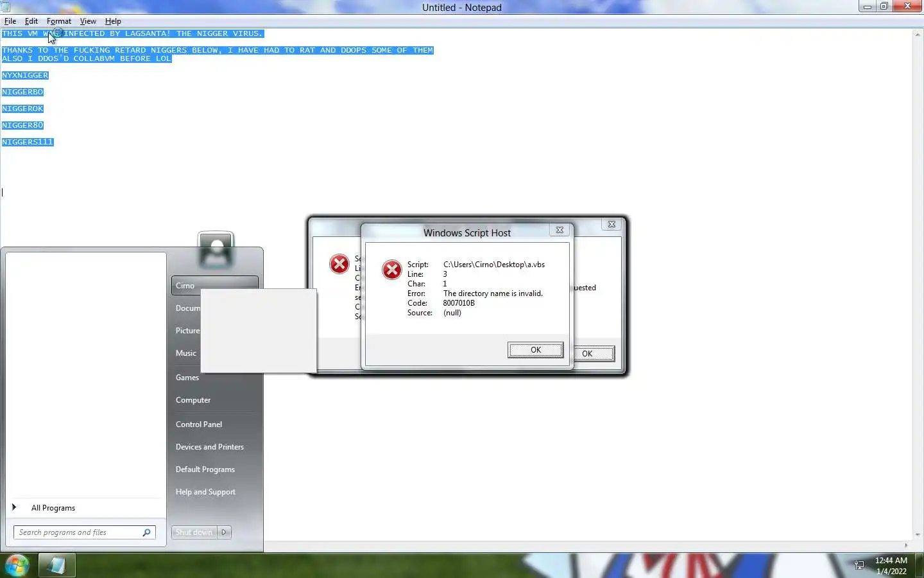Open the Format menu in Notepad
Screen dimensions: 924x578
[59, 21]
